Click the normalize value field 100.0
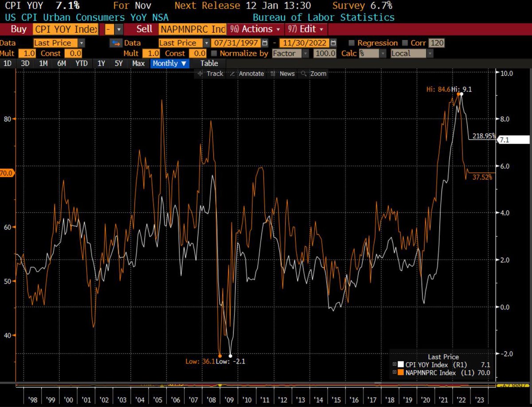The width and height of the screenshot is (532, 407). pos(325,53)
